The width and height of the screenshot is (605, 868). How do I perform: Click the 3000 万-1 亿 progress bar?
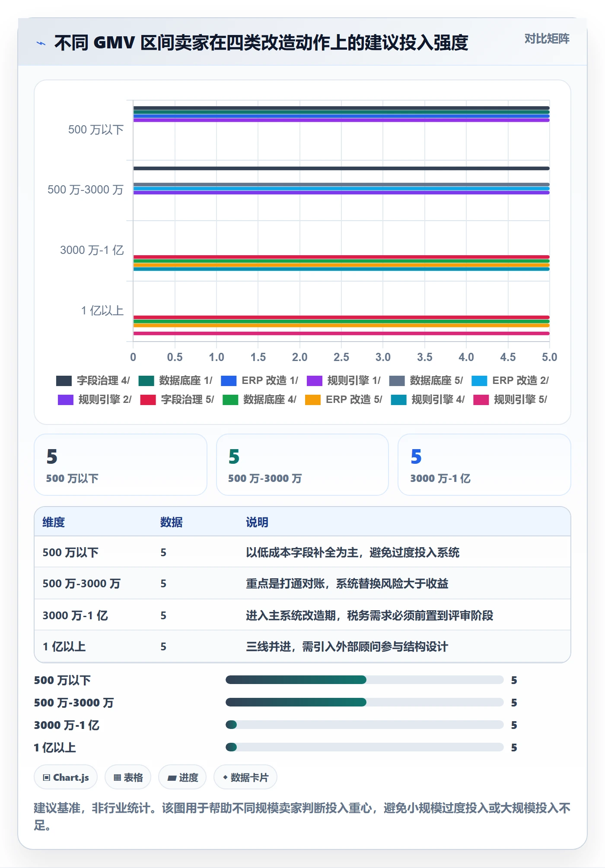(364, 725)
